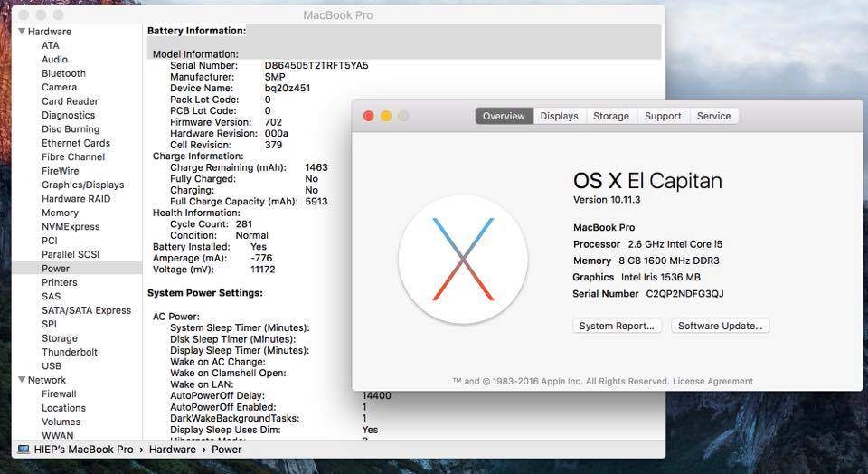868x474 pixels.
Task: Select Volumes under Network
Action: click(61, 422)
